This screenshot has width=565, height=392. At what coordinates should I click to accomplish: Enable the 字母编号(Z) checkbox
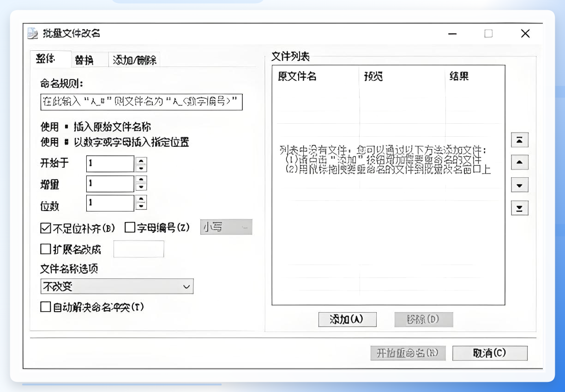click(x=130, y=228)
